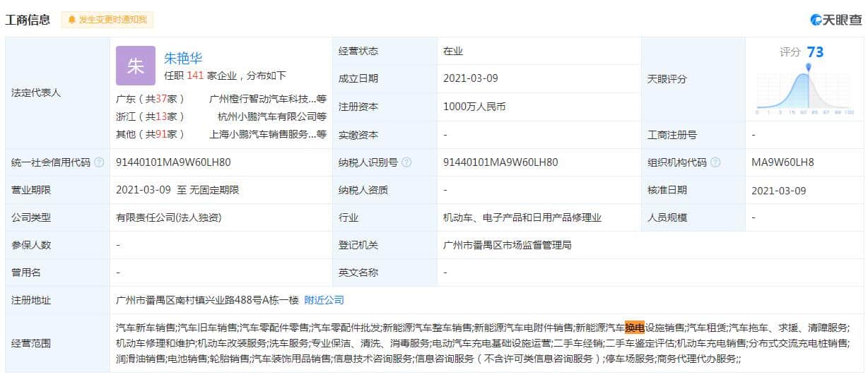Click the registered capital 1000万人民币
The width and height of the screenshot is (868, 377).
pyautogui.click(x=474, y=107)
